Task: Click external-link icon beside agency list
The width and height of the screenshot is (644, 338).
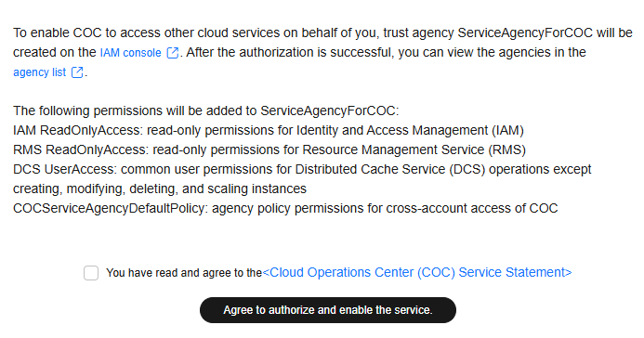Action: coord(77,72)
